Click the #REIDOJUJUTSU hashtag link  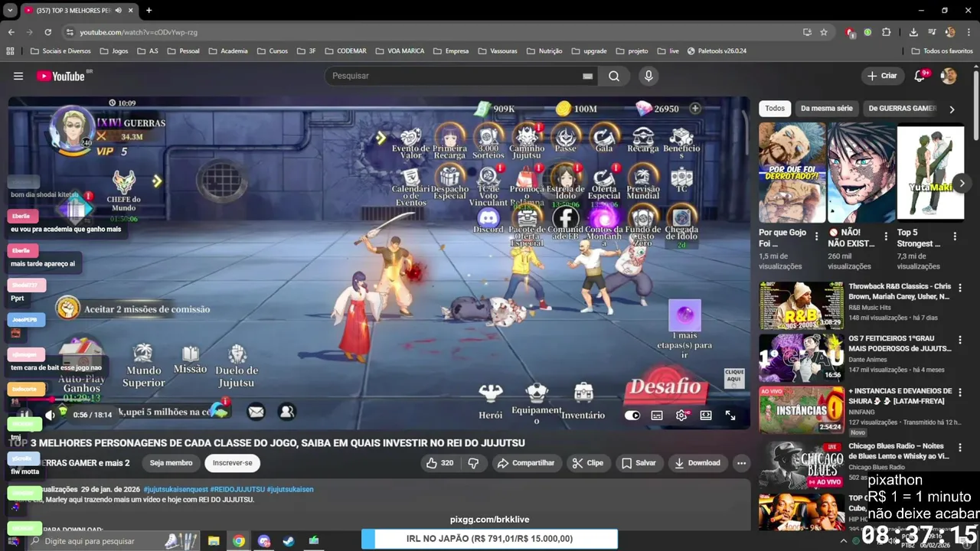[x=237, y=489]
